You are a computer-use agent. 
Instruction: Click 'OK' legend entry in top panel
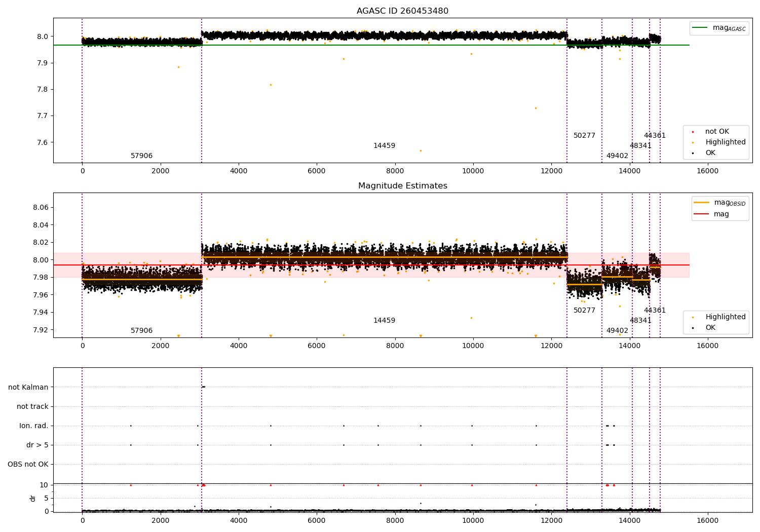[704, 153]
